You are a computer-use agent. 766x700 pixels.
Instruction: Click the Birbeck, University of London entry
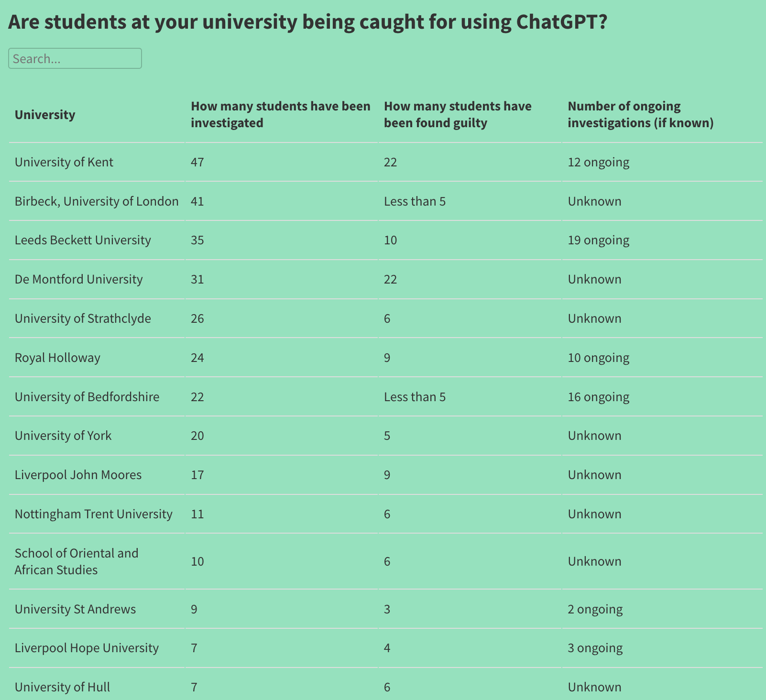96,201
